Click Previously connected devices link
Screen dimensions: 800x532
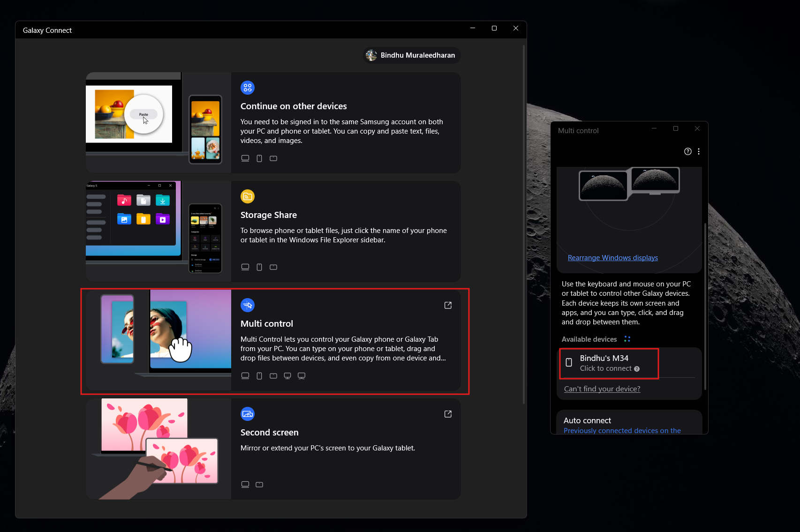622,430
